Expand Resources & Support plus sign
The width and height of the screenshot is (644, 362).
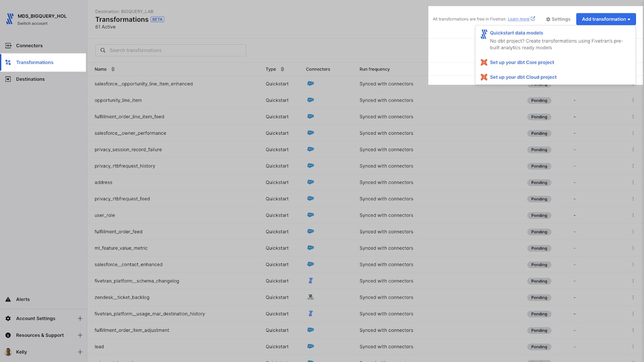(x=80, y=335)
